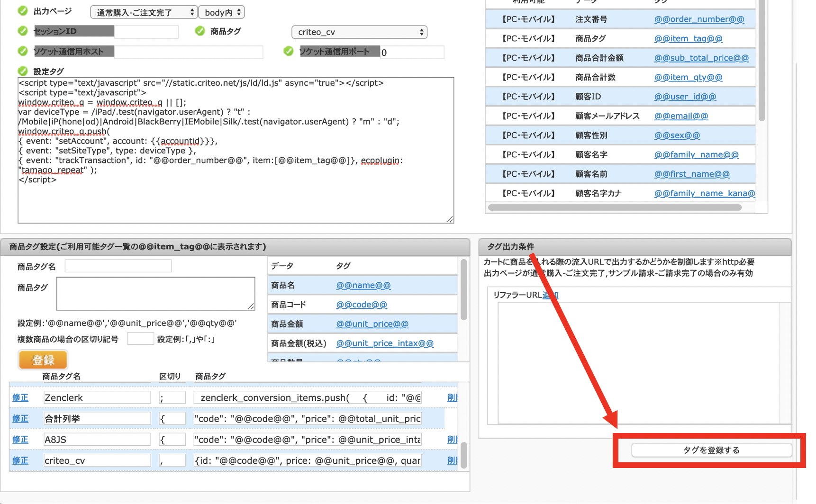
Task: Click the タグを登録する button
Action: 711,450
